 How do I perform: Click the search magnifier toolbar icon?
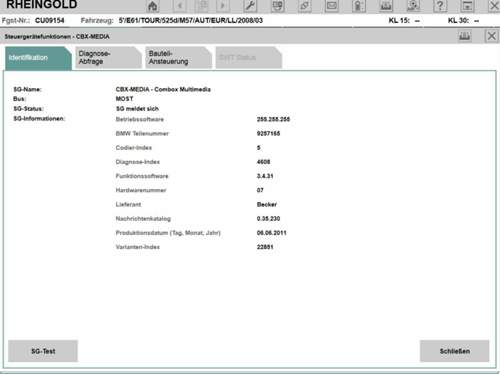click(x=413, y=6)
